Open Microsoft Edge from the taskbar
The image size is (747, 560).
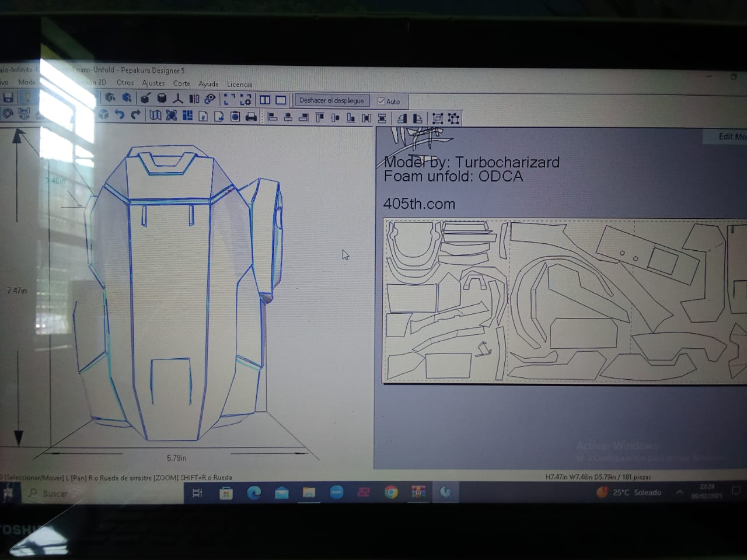tap(254, 493)
